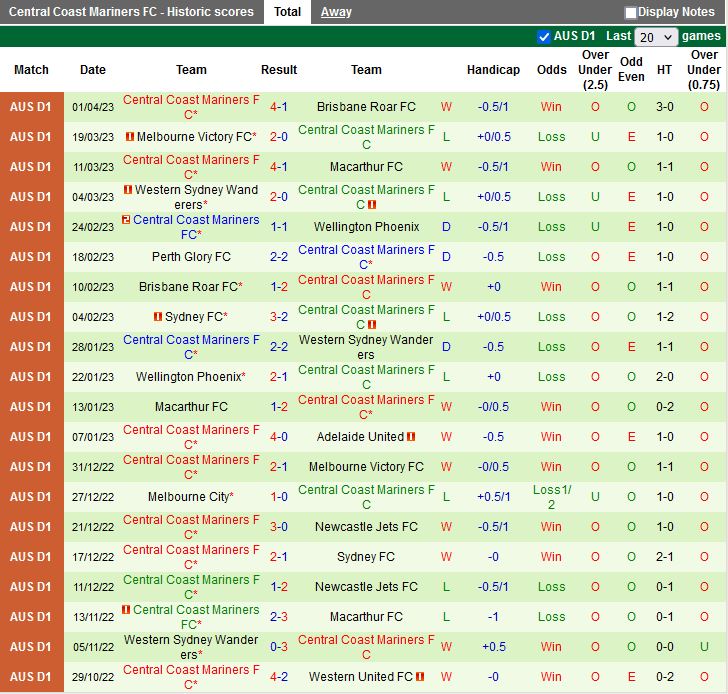Screen dimensions: 728x694
Task: Click the Win odds cell on 10/02/23 row
Action: 551,286
